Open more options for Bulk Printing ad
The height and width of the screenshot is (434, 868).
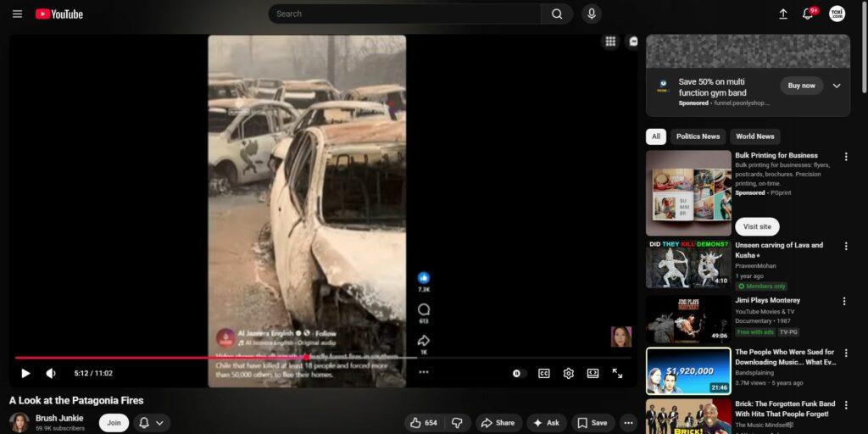[x=844, y=157]
